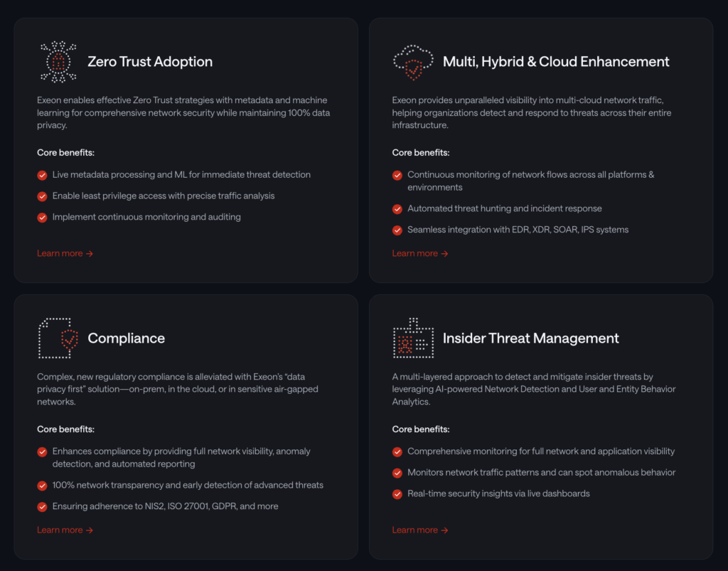The width and height of the screenshot is (728, 571).
Task: Open Learn more under Multi, Hybrid & Cloud Enhancement
Action: (419, 253)
